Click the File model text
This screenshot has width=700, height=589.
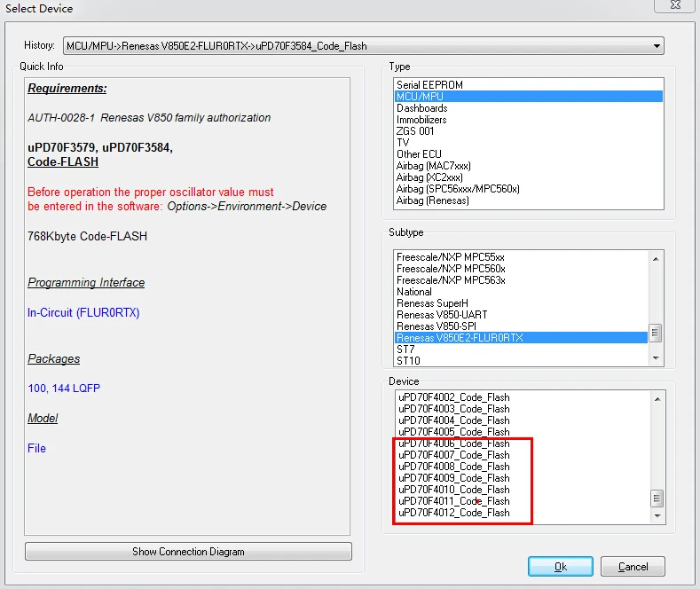tap(36, 448)
